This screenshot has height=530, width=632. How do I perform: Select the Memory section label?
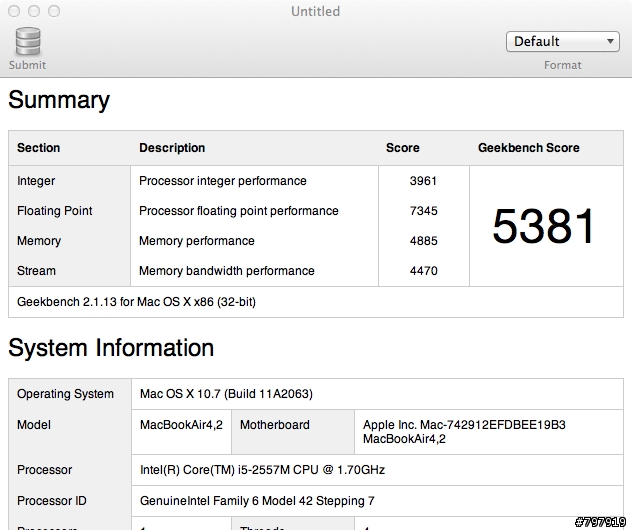[x=39, y=241]
